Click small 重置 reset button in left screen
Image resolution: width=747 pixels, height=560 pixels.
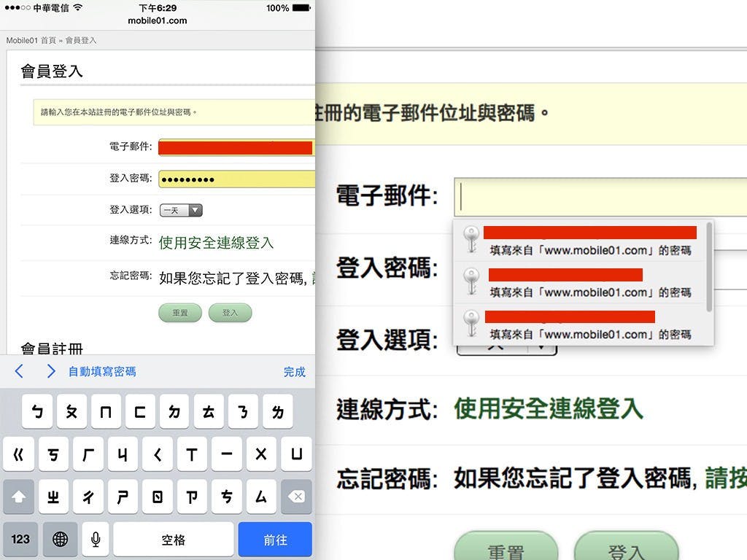(180, 313)
